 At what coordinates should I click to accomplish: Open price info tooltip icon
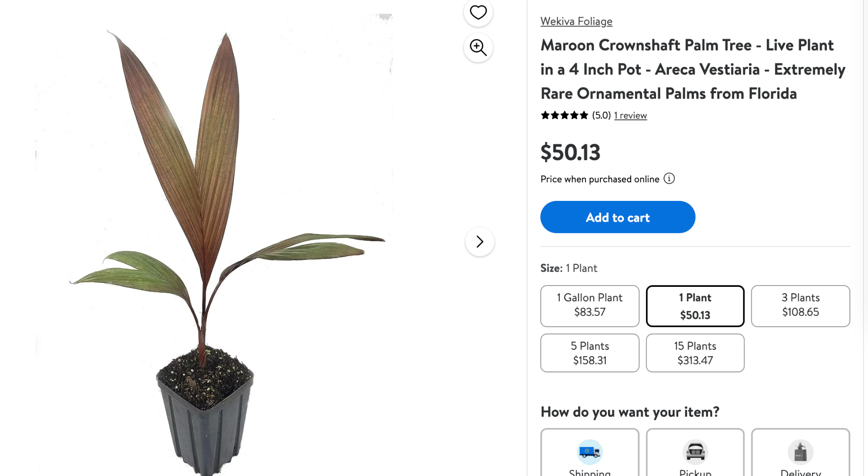click(x=669, y=179)
